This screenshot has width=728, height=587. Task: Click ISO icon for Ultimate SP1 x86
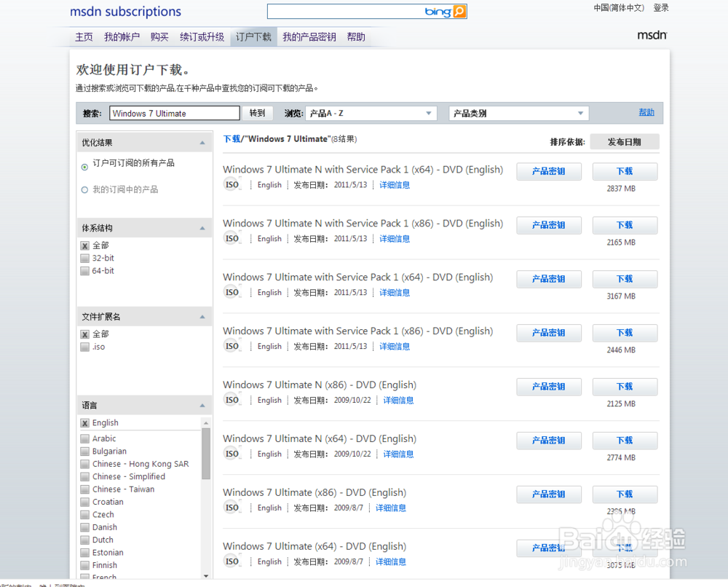click(232, 346)
